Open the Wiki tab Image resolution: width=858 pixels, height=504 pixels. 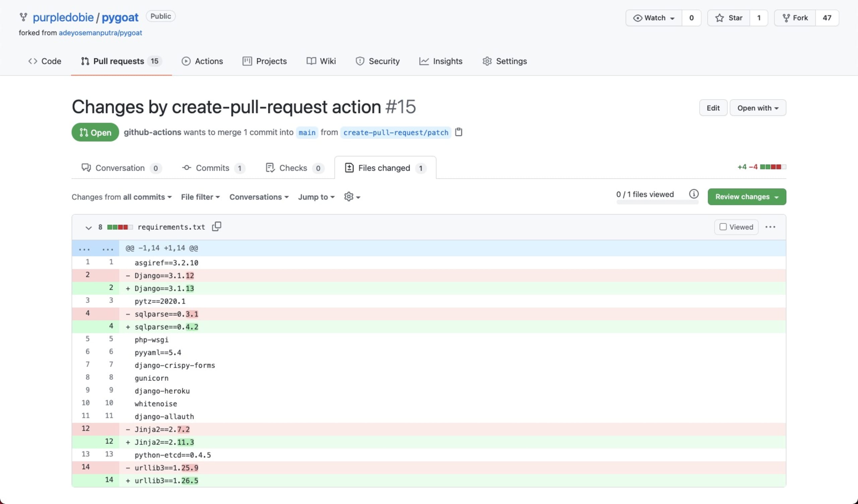coord(321,61)
